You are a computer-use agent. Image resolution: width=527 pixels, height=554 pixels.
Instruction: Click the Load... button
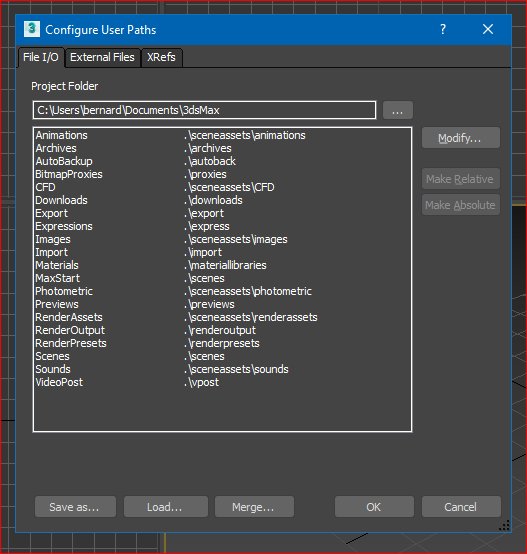pos(166,507)
